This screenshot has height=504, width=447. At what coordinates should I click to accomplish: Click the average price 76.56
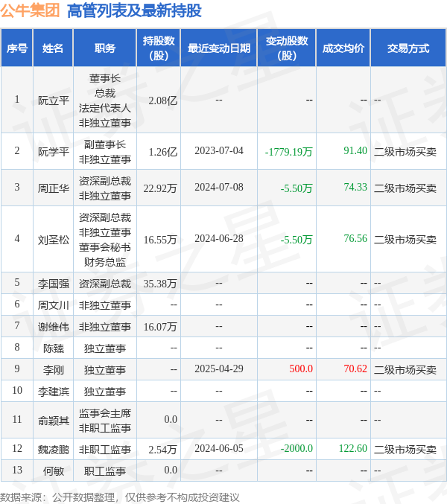355,238
